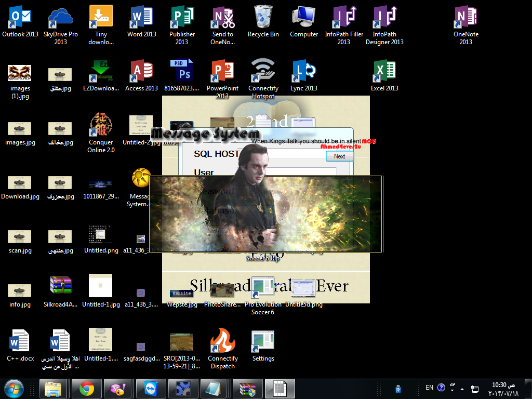Viewport: 532px width, 399px height.
Task: Select InfoPath Filler 2013 shortcut
Action: 344,17
